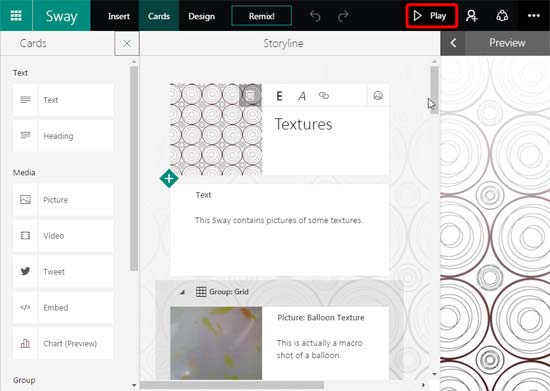Click the Storyline header
Image resolution: width=550 pixels, height=391 pixels.
click(x=283, y=43)
